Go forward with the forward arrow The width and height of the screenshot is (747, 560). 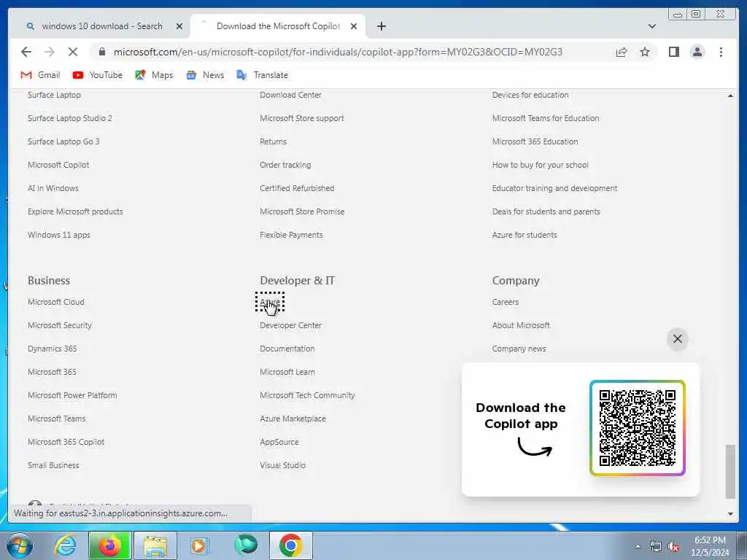coord(50,52)
